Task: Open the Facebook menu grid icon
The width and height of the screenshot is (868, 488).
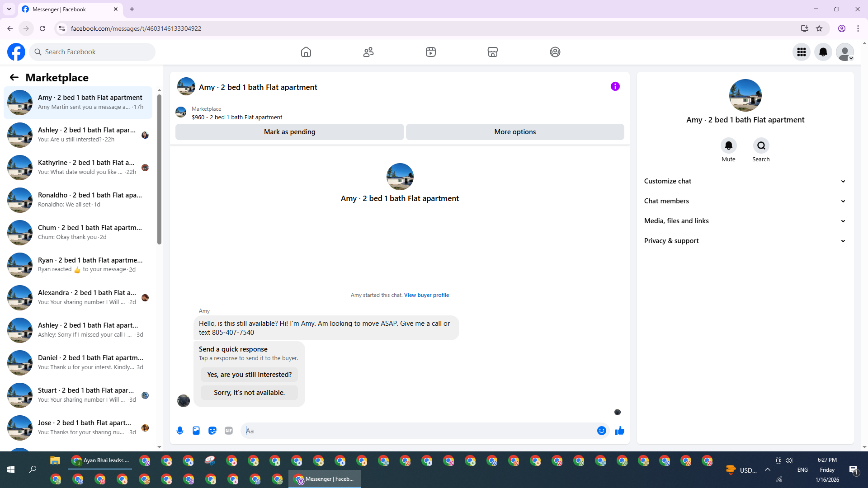Action: click(802, 52)
